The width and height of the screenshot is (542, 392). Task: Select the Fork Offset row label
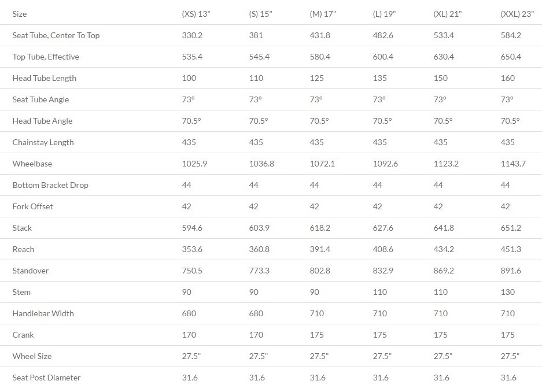pyautogui.click(x=32, y=206)
